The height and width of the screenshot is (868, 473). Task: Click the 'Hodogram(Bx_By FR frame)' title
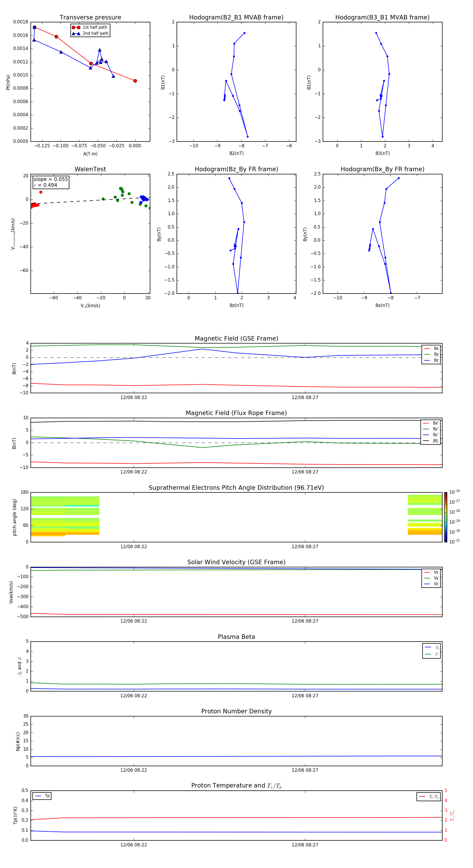tap(382, 169)
